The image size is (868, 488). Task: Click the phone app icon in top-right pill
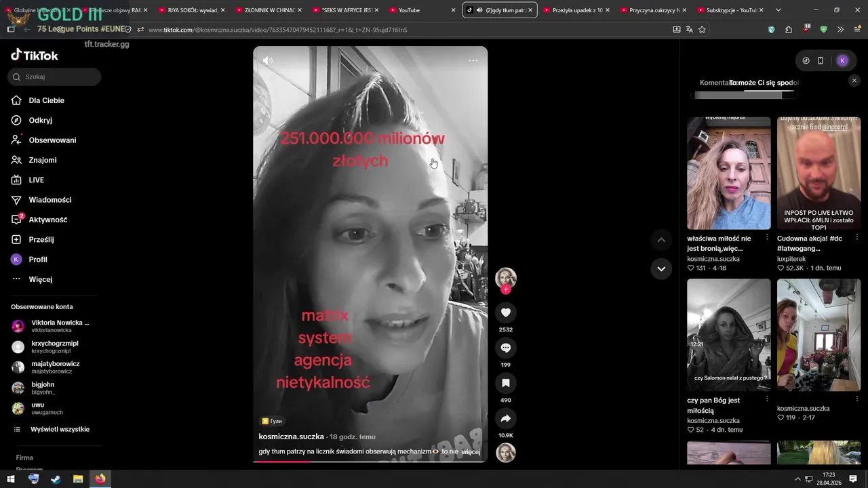click(821, 60)
